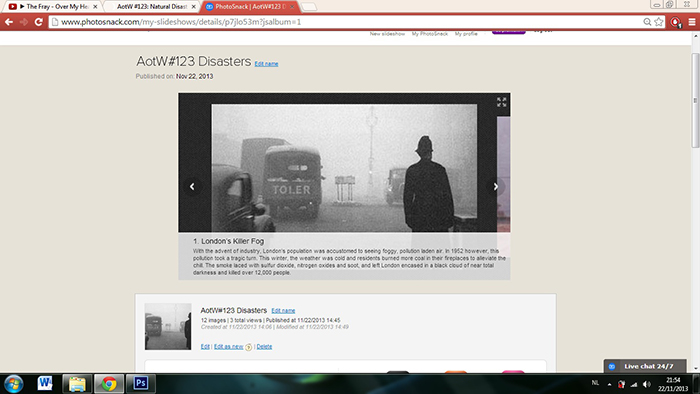Click the help question mark next to Edit as new

[249, 347]
